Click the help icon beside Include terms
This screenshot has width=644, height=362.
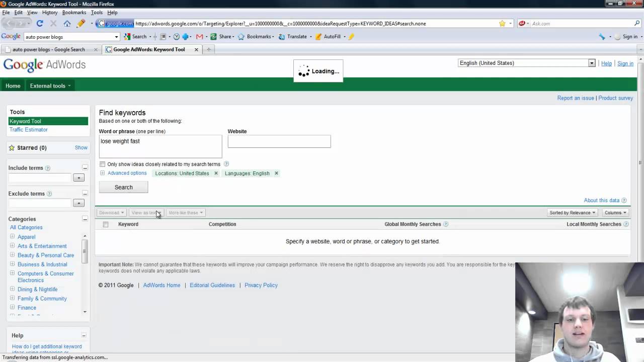pyautogui.click(x=48, y=168)
